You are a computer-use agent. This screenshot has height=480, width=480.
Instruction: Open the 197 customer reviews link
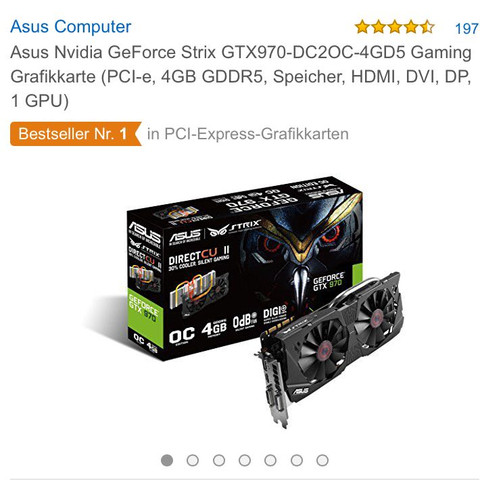click(467, 28)
